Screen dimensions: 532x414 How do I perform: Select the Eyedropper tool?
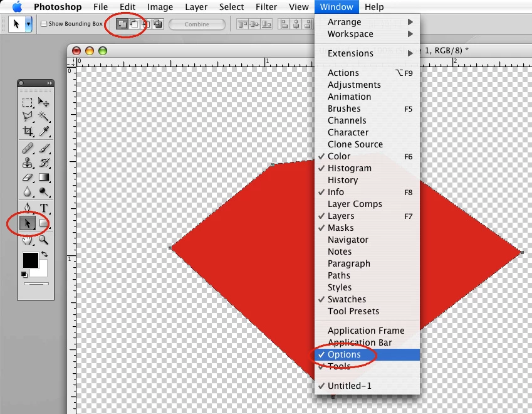43,131
